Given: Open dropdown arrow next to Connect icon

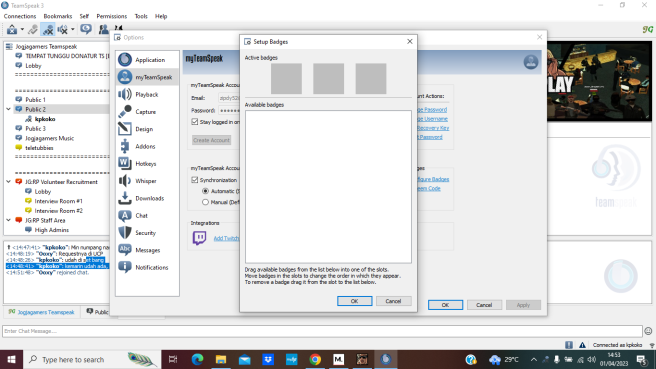Looking at the screenshot, I should tap(22, 30).
